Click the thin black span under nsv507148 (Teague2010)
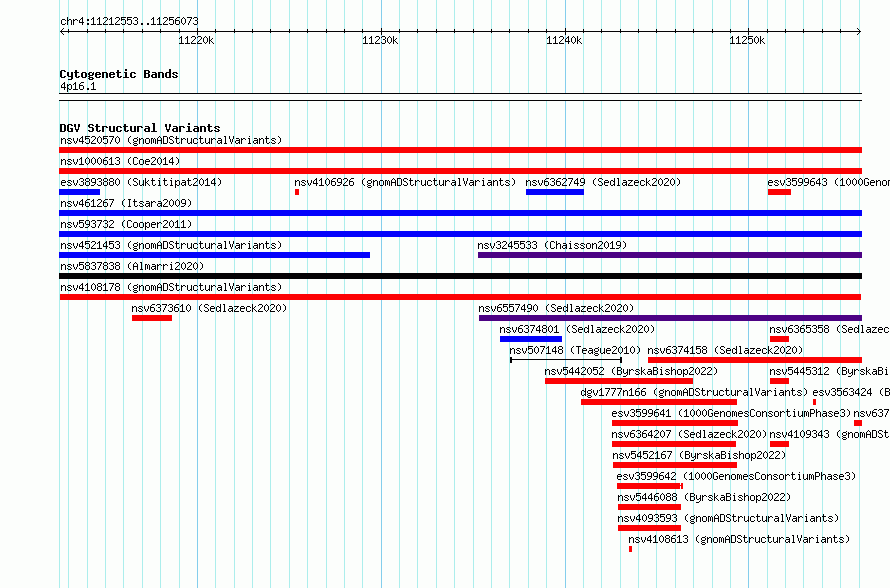This screenshot has height=588, width=890. point(566,360)
